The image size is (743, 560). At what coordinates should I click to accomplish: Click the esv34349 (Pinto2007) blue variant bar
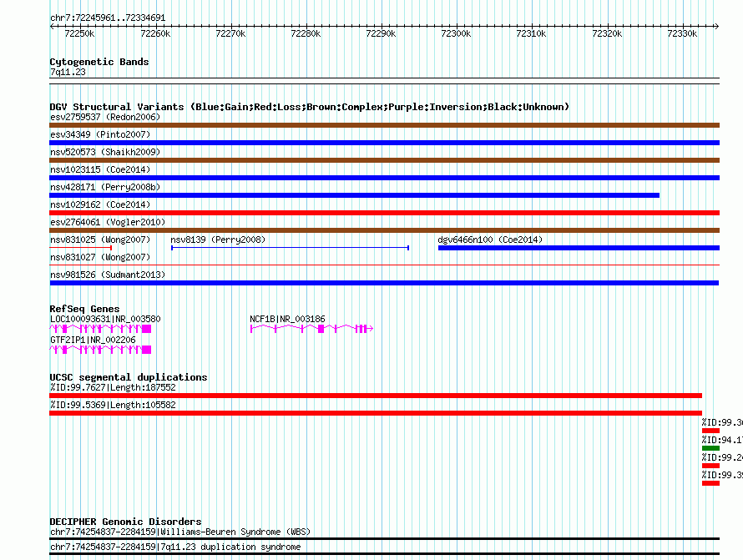[384, 143]
